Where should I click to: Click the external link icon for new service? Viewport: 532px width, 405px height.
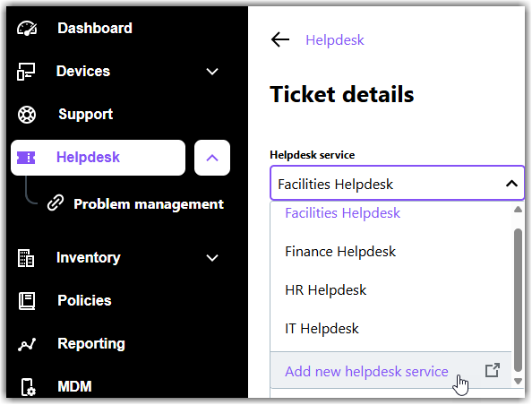493,370
